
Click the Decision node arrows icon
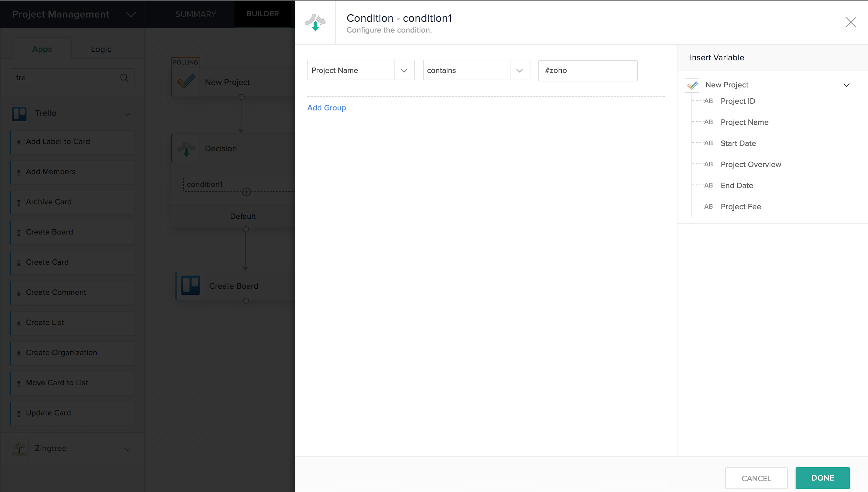(186, 149)
